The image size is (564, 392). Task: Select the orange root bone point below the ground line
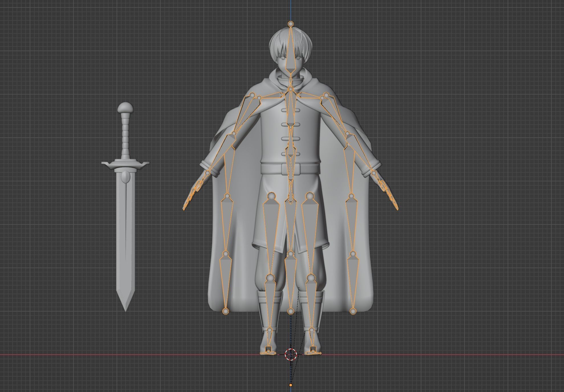pos(291,385)
